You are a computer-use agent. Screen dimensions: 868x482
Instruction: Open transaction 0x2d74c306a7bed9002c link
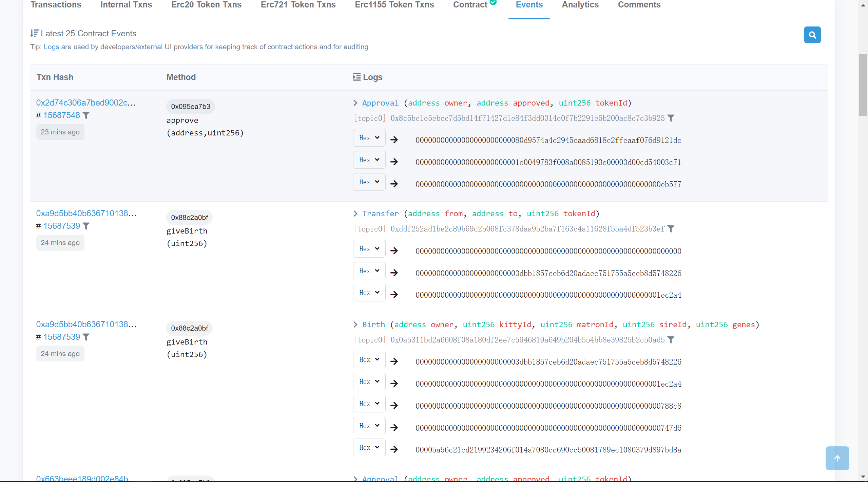pos(85,103)
